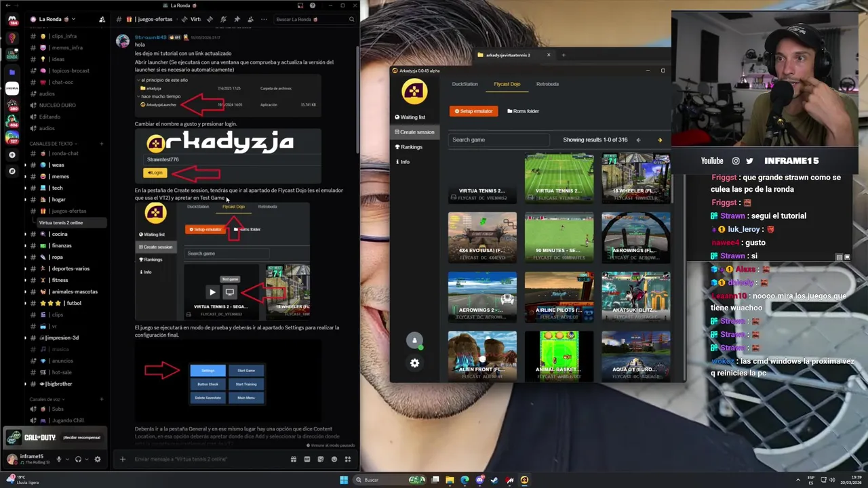868x488 pixels.
Task: Collapse the Canales de voz category
Action: [x=47, y=399]
